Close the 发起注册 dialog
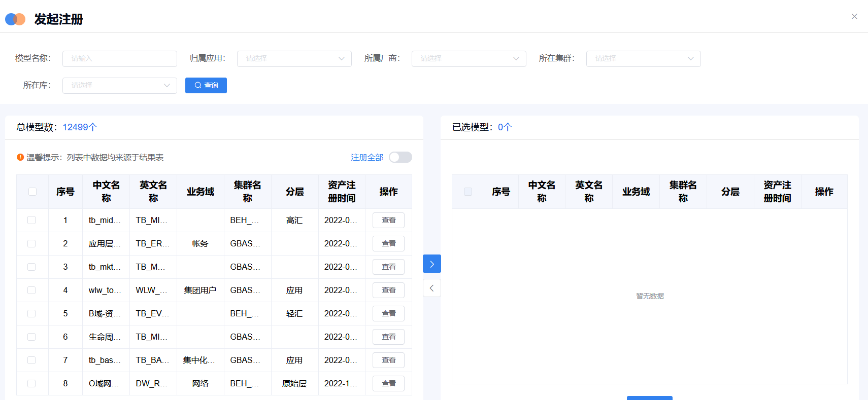Screen dimensions: 868x400 (854, 17)
